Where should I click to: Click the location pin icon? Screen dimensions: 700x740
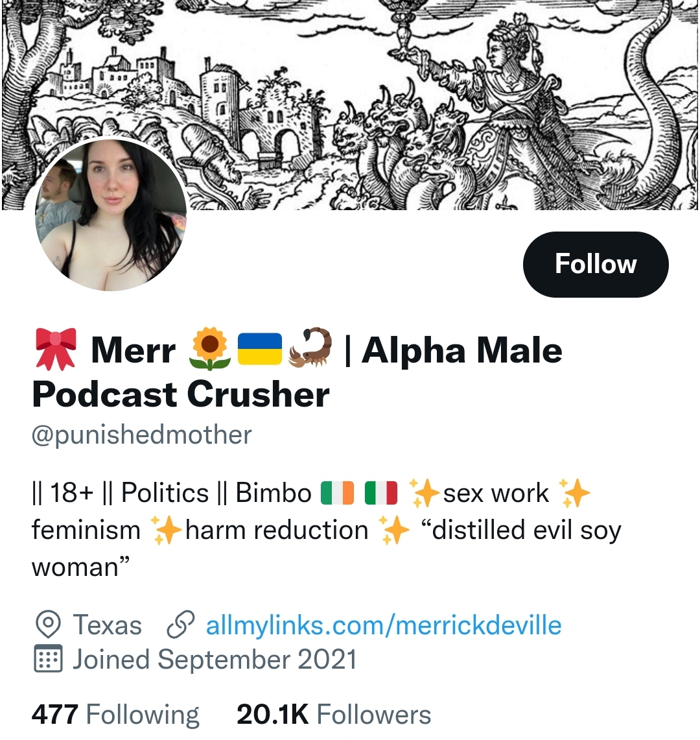pos(47,625)
